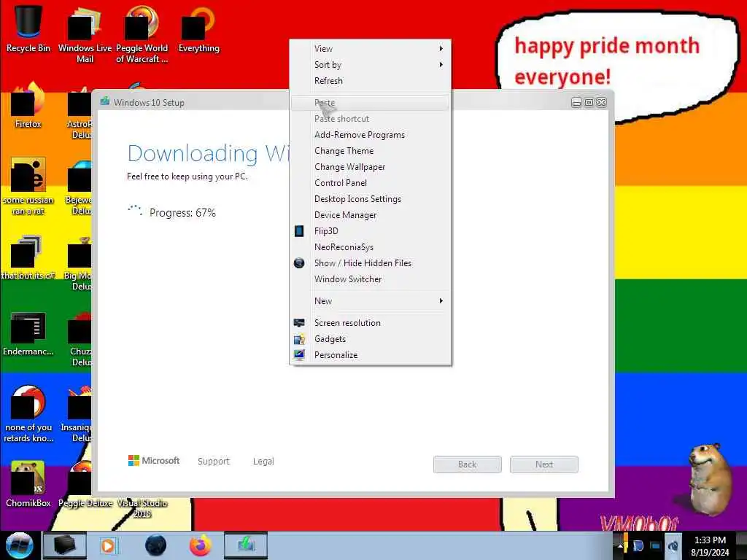The height and width of the screenshot is (560, 747).
Task: Click the Windows Start orb
Action: tap(19, 545)
